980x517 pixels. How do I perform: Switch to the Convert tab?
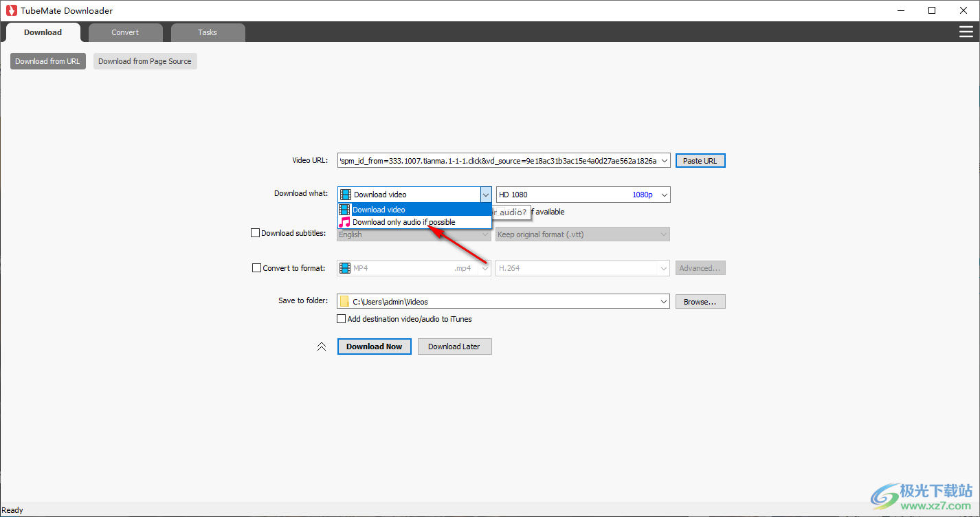[125, 32]
